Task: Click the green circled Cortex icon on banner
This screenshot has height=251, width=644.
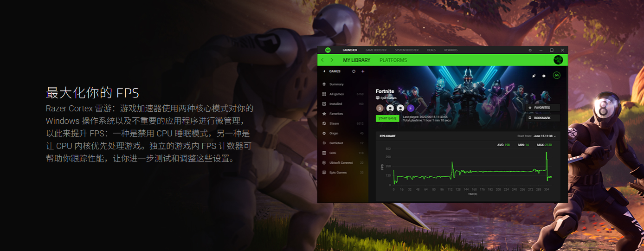Action: coord(557,75)
